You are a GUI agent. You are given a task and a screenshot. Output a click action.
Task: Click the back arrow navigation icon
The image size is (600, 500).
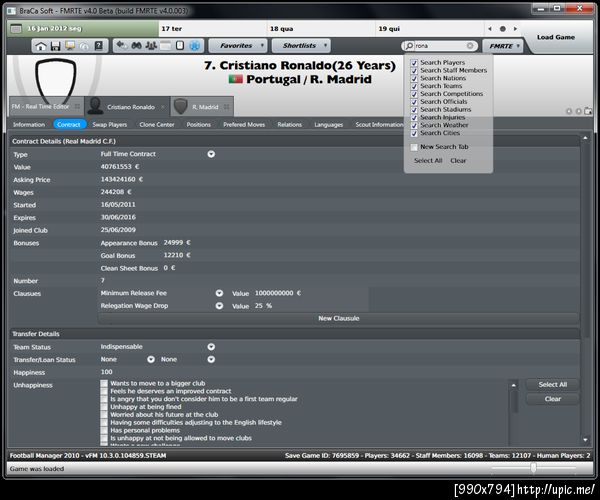point(121,46)
